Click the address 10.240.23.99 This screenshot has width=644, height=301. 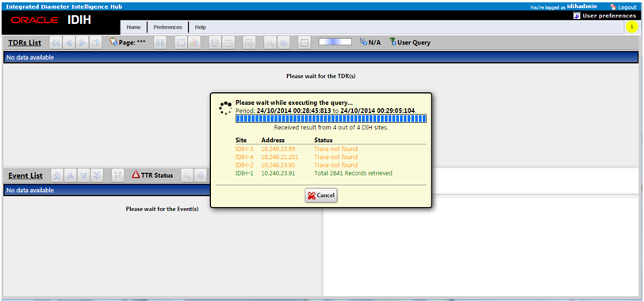[x=278, y=149]
